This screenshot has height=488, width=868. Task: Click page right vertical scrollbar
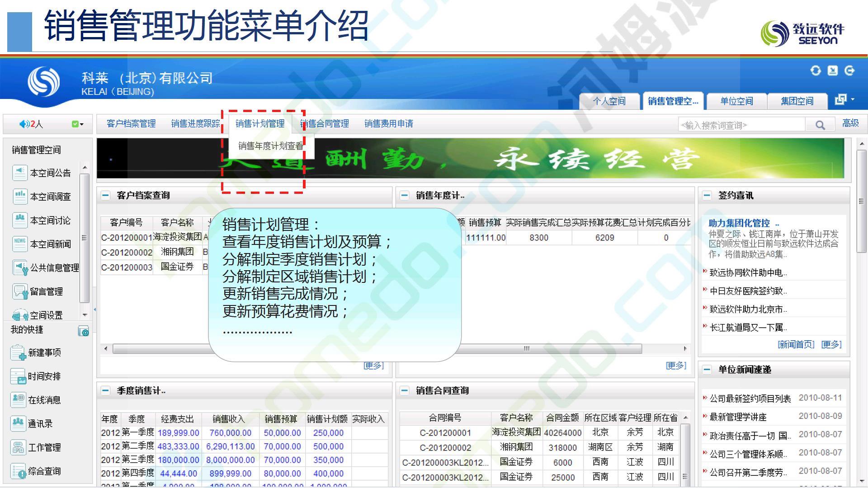pos(862,201)
